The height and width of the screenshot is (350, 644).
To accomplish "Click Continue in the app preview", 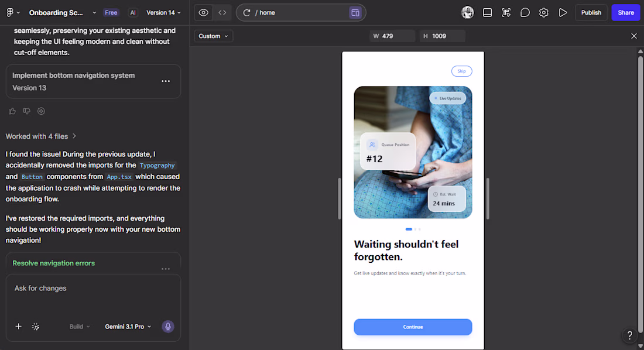I will click(x=413, y=327).
